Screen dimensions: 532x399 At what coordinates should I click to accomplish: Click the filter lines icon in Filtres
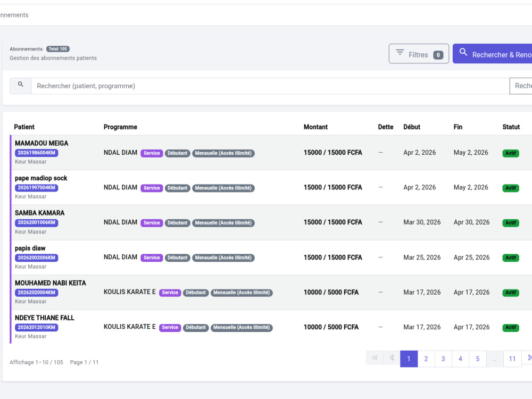(x=400, y=52)
